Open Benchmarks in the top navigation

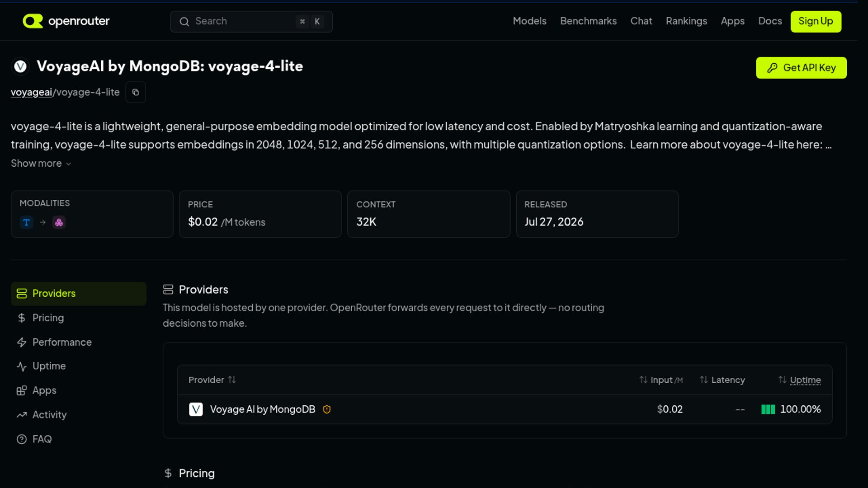pos(588,21)
